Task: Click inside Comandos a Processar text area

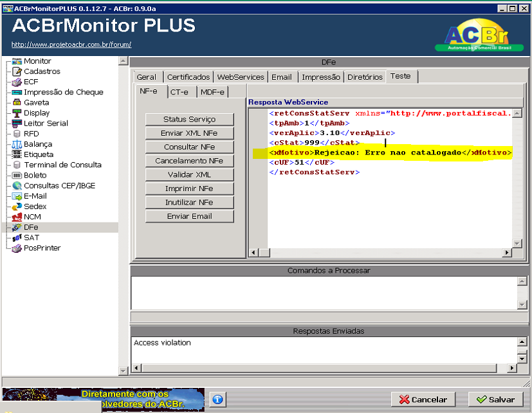Action: [x=324, y=293]
